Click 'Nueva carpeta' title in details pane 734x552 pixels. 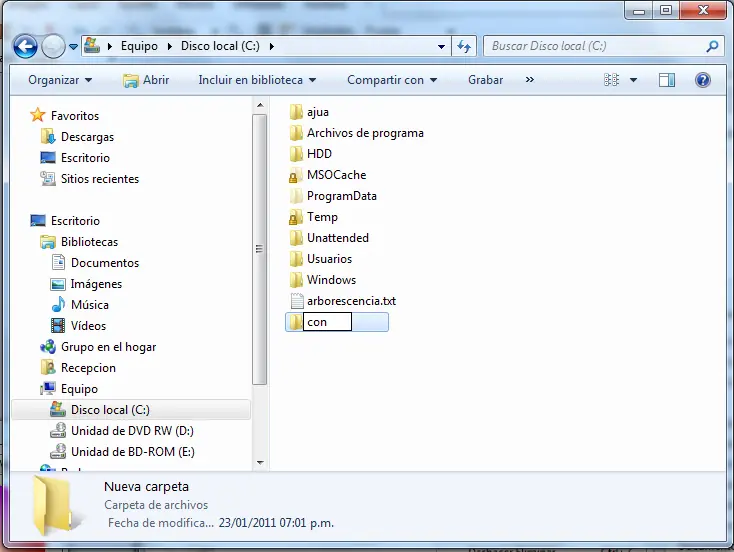tap(146, 487)
